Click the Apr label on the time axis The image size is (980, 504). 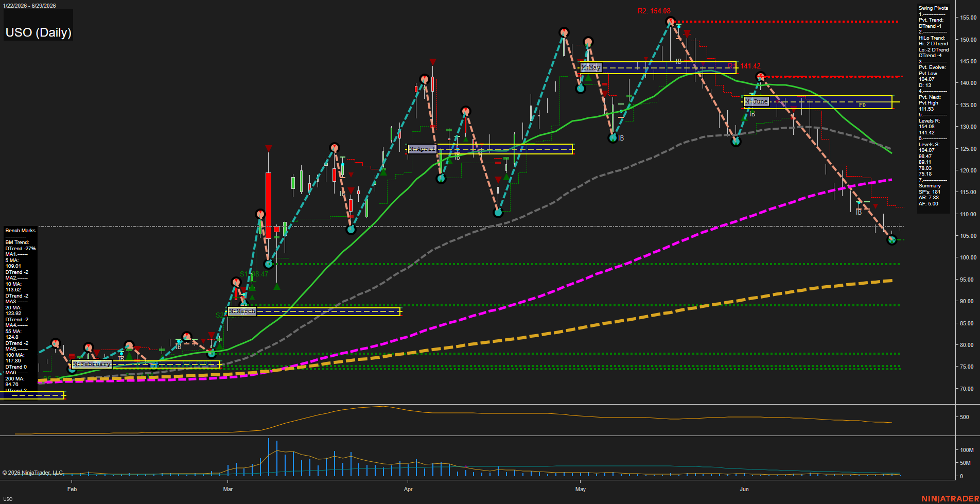click(x=408, y=489)
